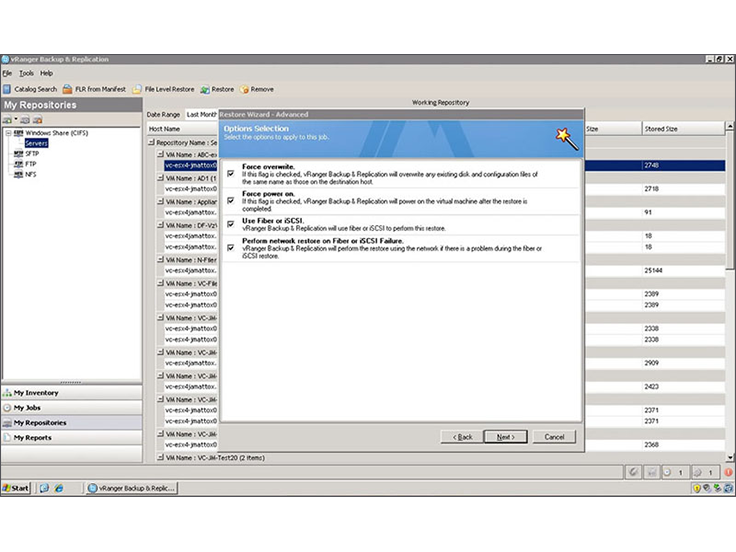The height and width of the screenshot is (552, 736).
Task: Switch to My Reports pane
Action: pyautogui.click(x=72, y=437)
